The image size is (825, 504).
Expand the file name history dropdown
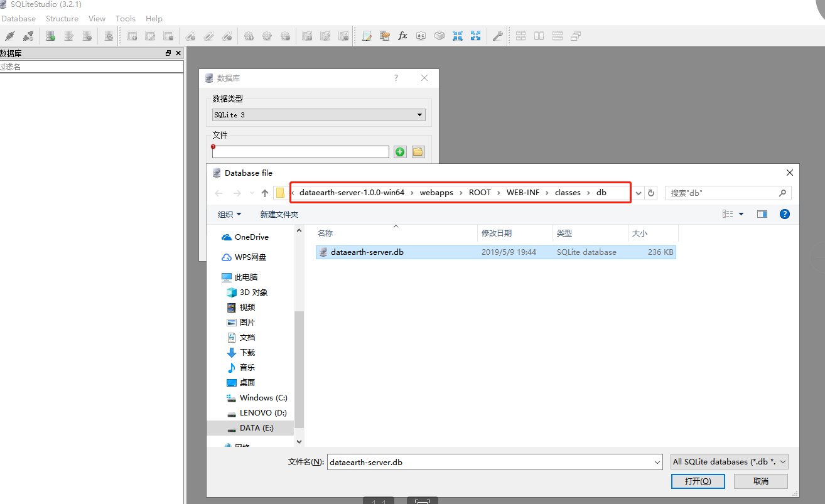(657, 463)
